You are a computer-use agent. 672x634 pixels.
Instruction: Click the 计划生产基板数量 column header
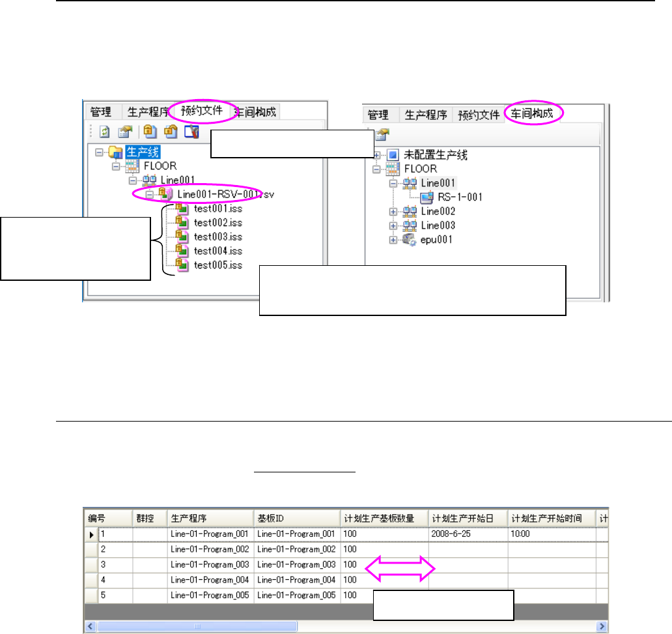(x=385, y=518)
